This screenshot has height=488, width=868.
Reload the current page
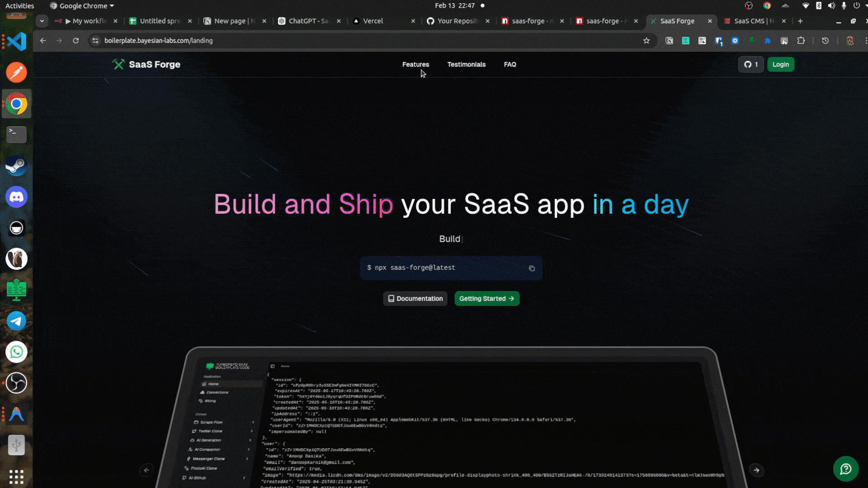point(76,41)
